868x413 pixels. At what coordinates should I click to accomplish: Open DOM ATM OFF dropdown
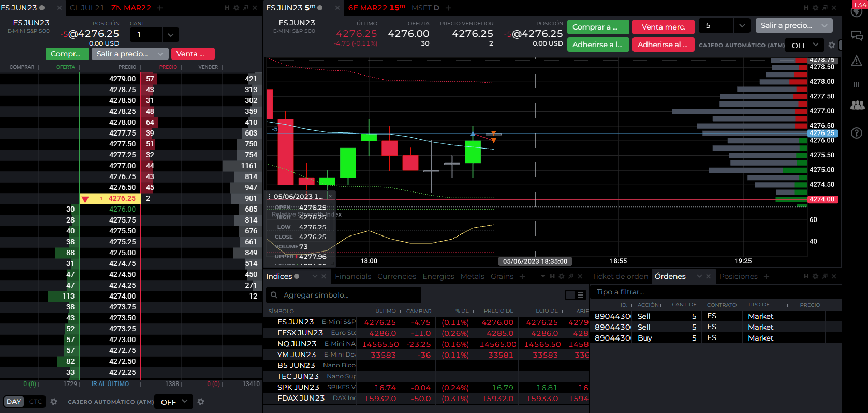coord(174,402)
